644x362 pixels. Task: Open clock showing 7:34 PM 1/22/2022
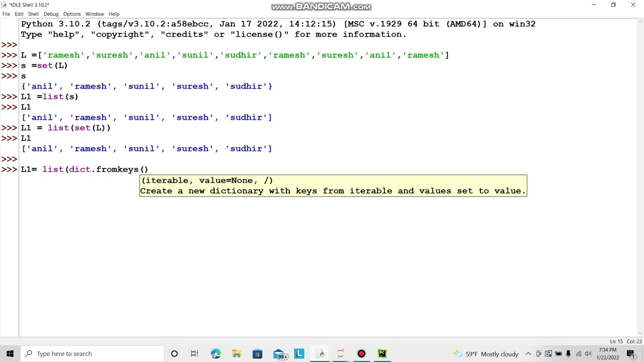click(608, 353)
